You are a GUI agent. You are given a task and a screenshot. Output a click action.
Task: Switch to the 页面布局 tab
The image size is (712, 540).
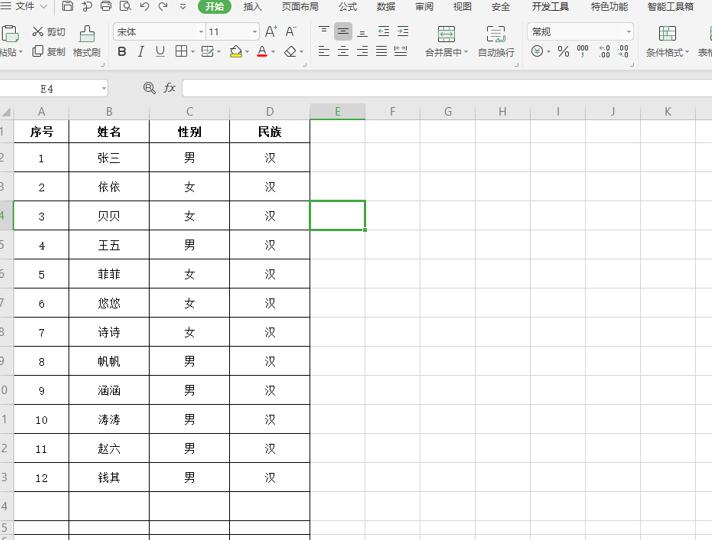300,6
